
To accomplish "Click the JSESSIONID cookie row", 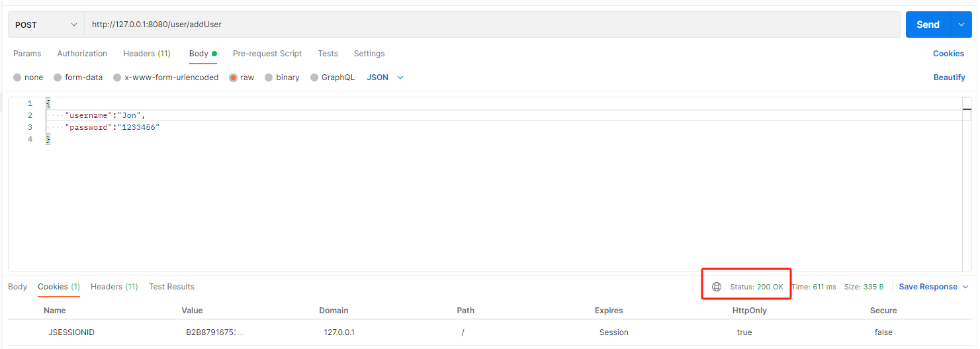I will point(71,332).
